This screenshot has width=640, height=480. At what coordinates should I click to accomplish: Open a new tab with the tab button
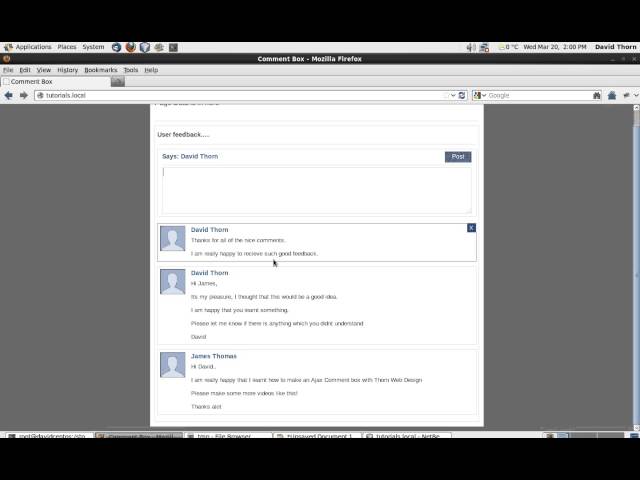[x=118, y=82]
